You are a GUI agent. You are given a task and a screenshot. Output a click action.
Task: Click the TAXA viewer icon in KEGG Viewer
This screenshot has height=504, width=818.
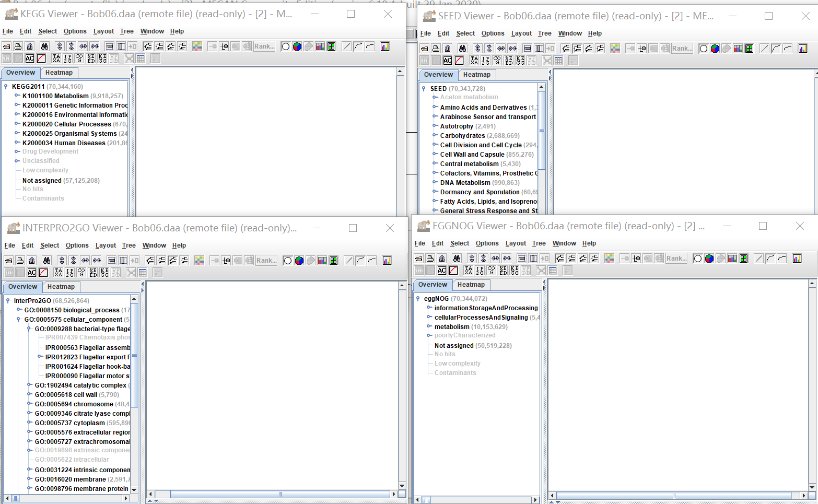[x=56, y=58]
